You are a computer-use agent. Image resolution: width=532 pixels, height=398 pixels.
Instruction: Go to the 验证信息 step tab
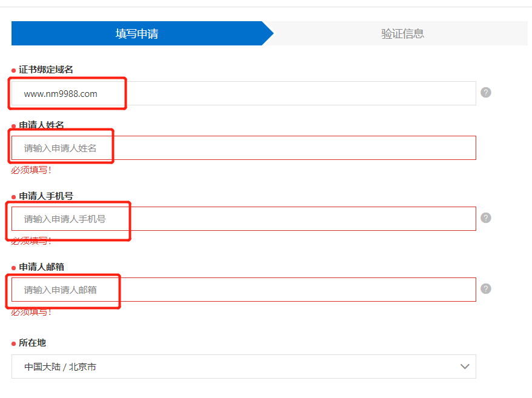click(402, 33)
